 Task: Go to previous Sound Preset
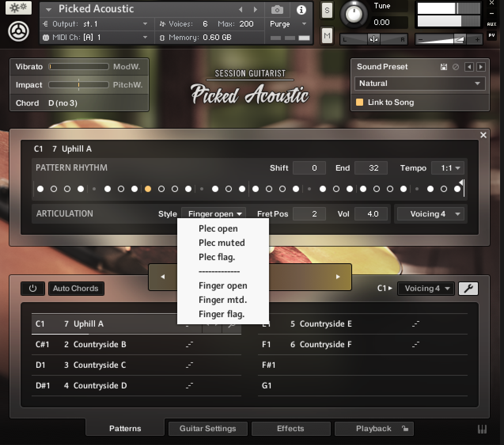click(469, 67)
